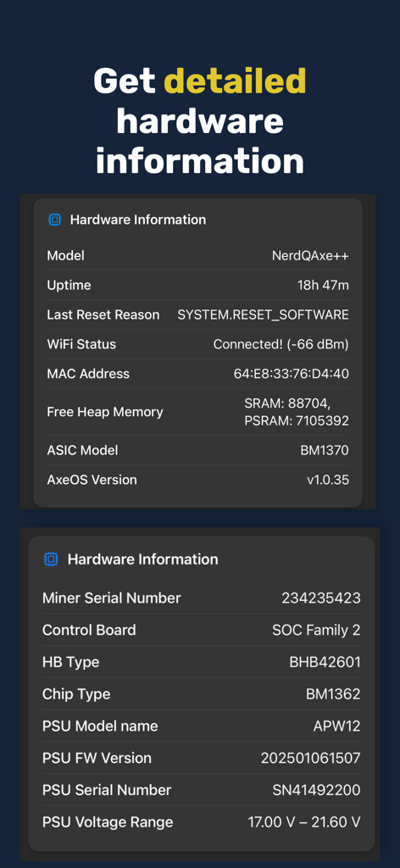
Task: Select the 'NerdQAxe++' model value
Action: 310,256
